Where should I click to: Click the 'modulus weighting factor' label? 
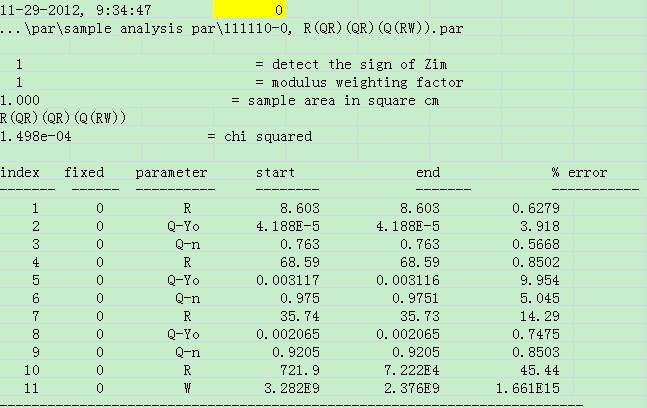tap(345, 82)
